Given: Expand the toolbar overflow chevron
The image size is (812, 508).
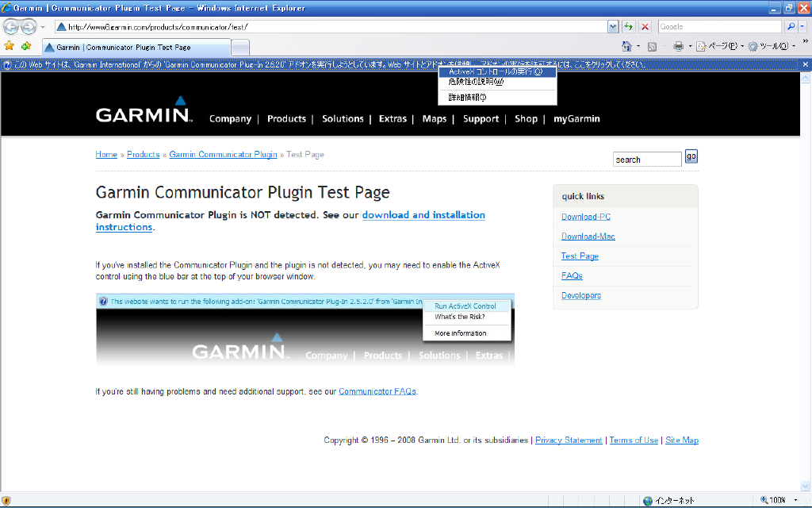Looking at the screenshot, I should coord(806,41).
